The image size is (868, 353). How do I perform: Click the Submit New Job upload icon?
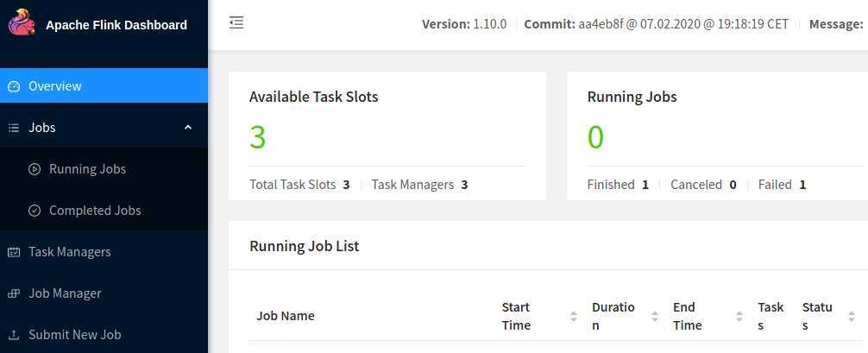[14, 335]
